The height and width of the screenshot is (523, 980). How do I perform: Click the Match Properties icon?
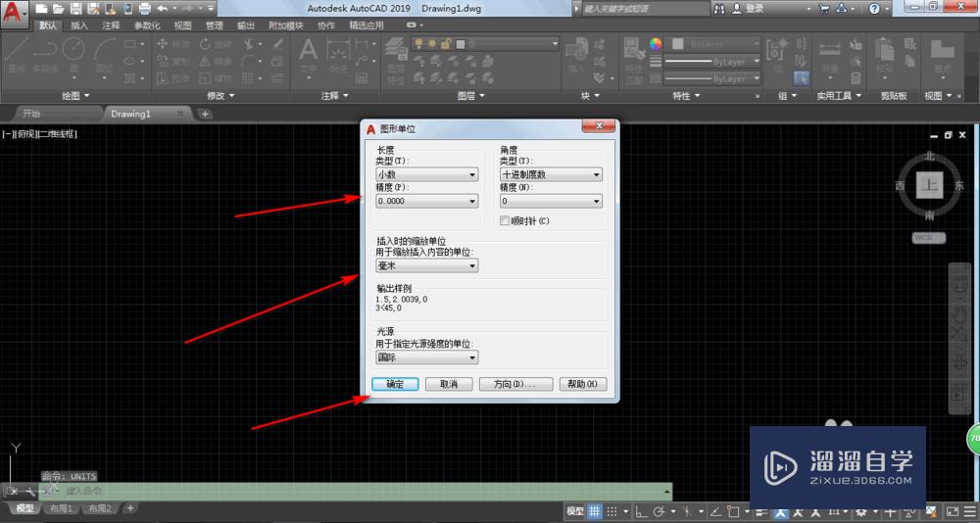[x=634, y=60]
